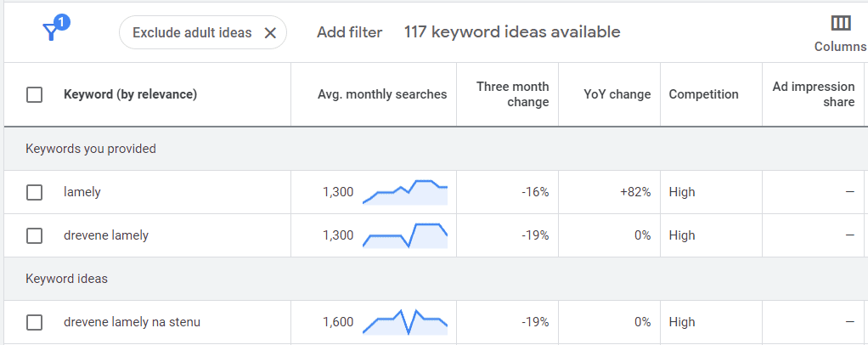868x345 pixels.
Task: Sort by Avg. monthly searches column
Action: (382, 94)
